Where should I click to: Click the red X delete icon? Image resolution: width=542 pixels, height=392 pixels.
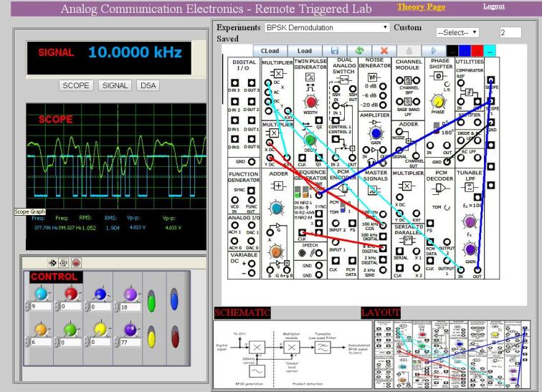coord(384,51)
